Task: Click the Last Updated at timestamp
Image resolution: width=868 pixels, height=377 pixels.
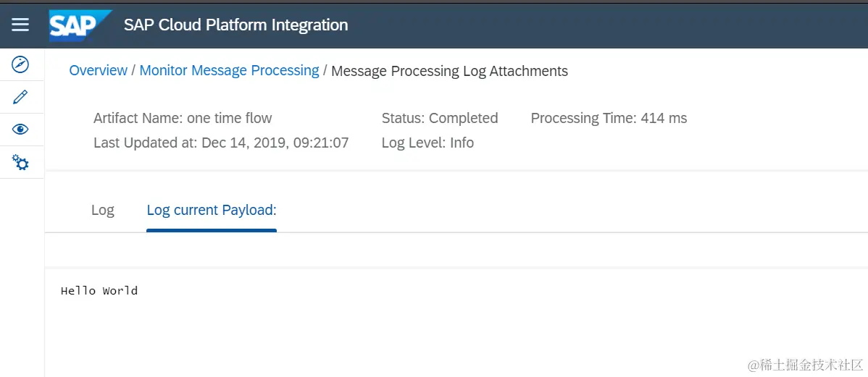Action: (221, 143)
